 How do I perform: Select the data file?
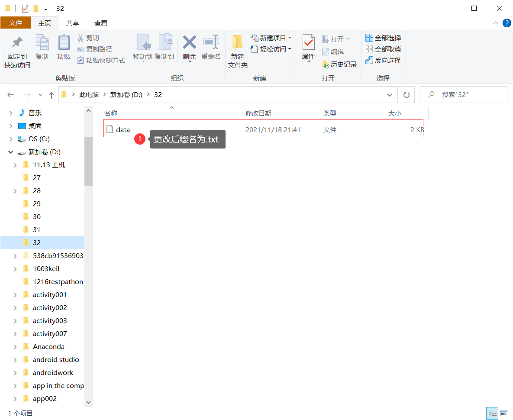pyautogui.click(x=264, y=129)
